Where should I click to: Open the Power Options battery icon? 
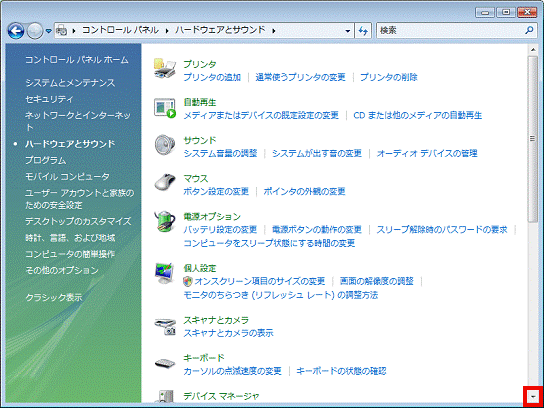coord(165,221)
